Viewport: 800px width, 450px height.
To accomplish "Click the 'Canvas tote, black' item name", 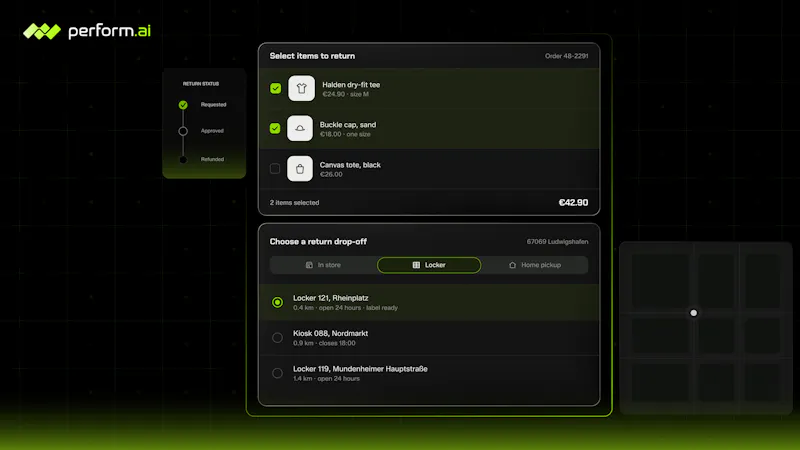I will pos(350,165).
